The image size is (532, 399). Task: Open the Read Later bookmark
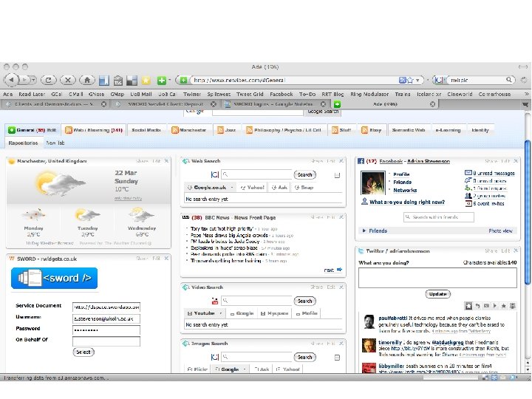(x=32, y=94)
